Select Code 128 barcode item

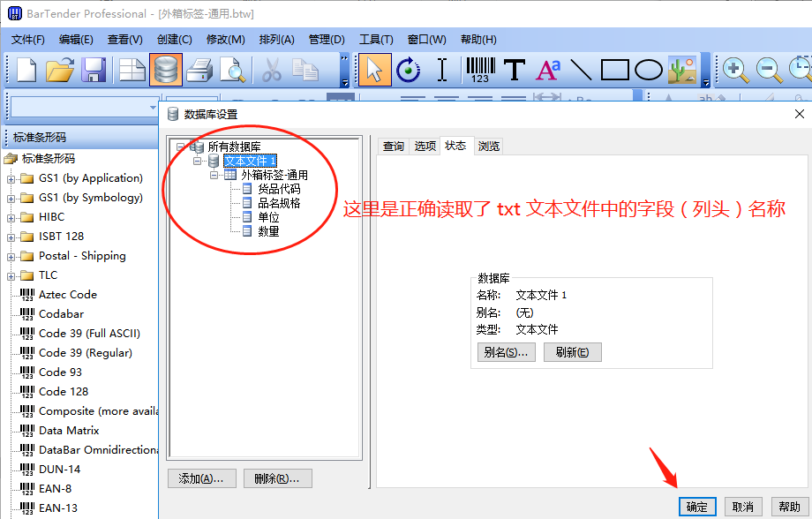click(x=64, y=392)
